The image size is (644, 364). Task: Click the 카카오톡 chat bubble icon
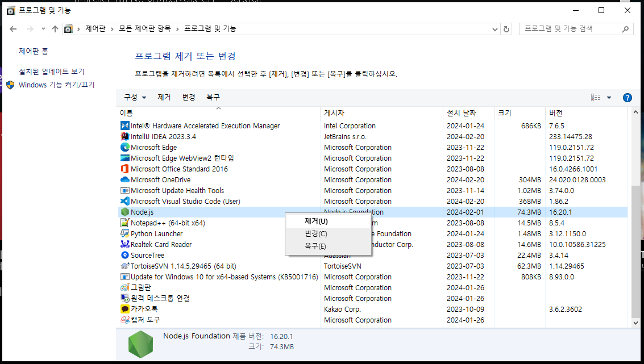coord(125,309)
